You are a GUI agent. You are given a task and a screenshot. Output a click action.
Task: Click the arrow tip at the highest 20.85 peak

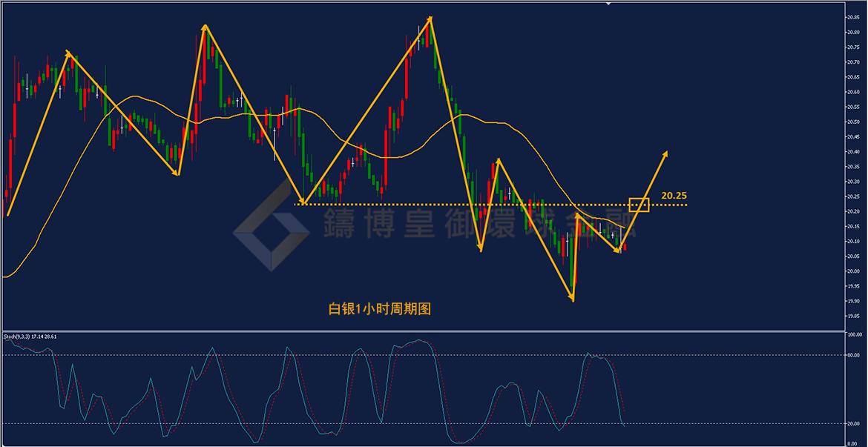430,19
